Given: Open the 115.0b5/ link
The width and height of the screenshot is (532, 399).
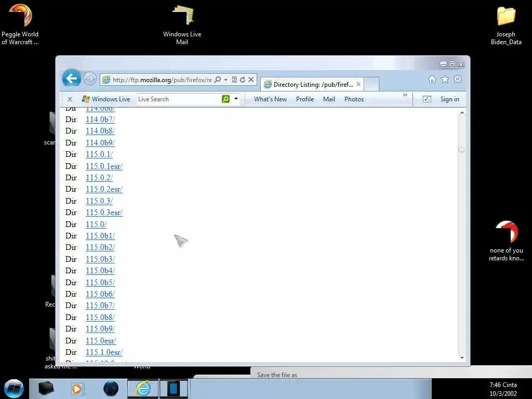Looking at the screenshot, I should coord(100,283).
